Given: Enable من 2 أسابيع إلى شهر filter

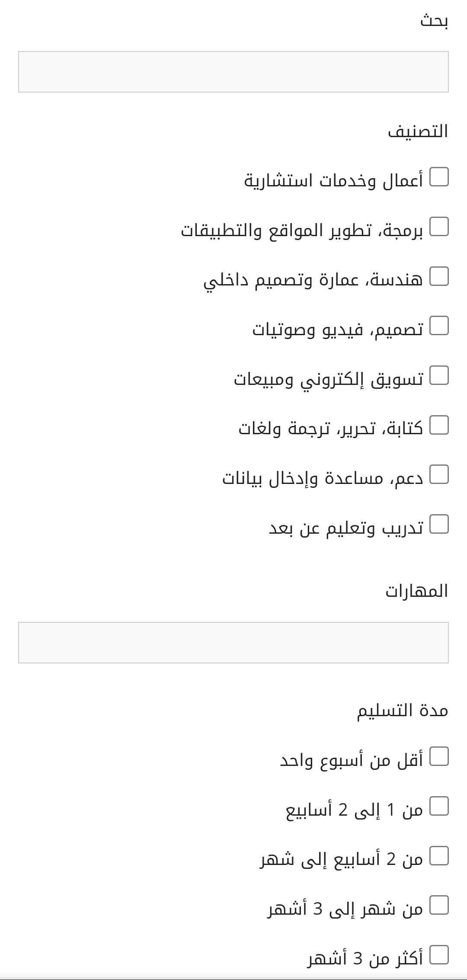Looking at the screenshot, I should 439,856.
